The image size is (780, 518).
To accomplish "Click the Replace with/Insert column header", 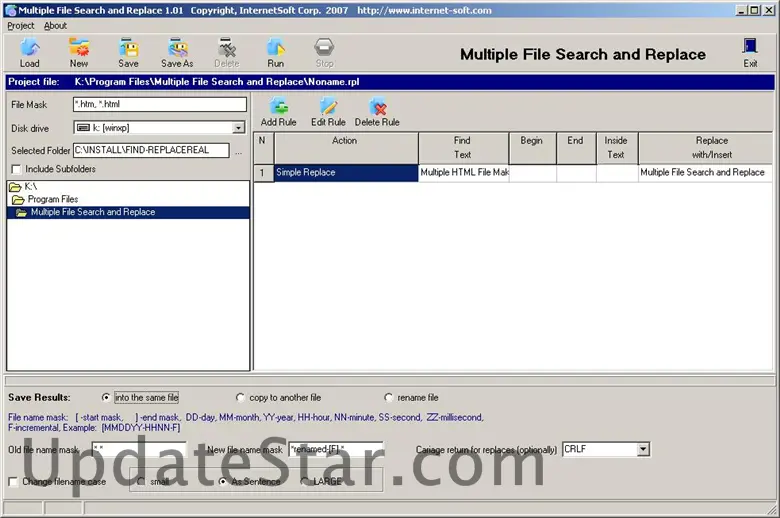I will click(705, 148).
